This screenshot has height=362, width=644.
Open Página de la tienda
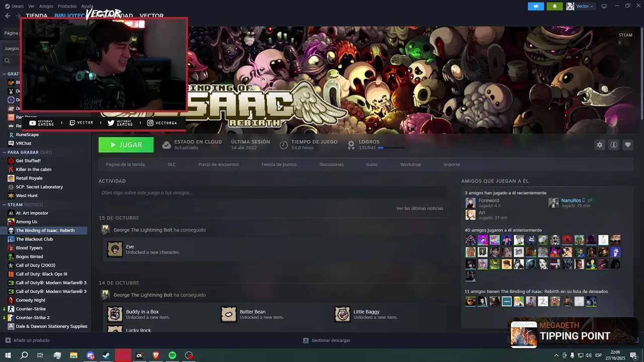click(x=125, y=164)
